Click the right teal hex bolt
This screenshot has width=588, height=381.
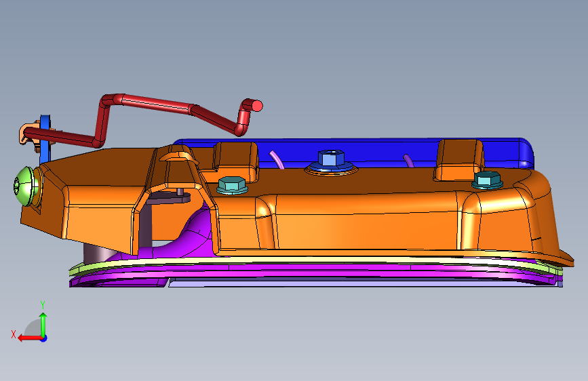487,180
